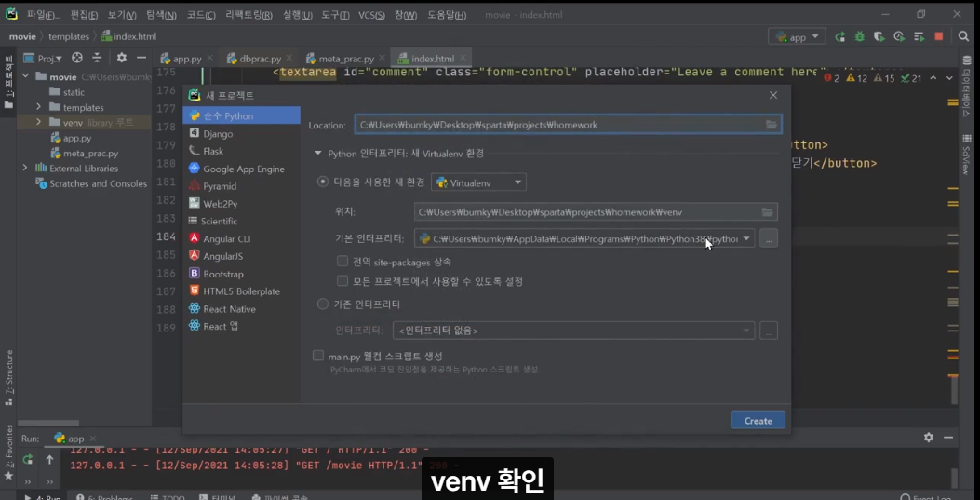Select HTML5 Boilerplate project type
The width and height of the screenshot is (980, 500).
[241, 291]
